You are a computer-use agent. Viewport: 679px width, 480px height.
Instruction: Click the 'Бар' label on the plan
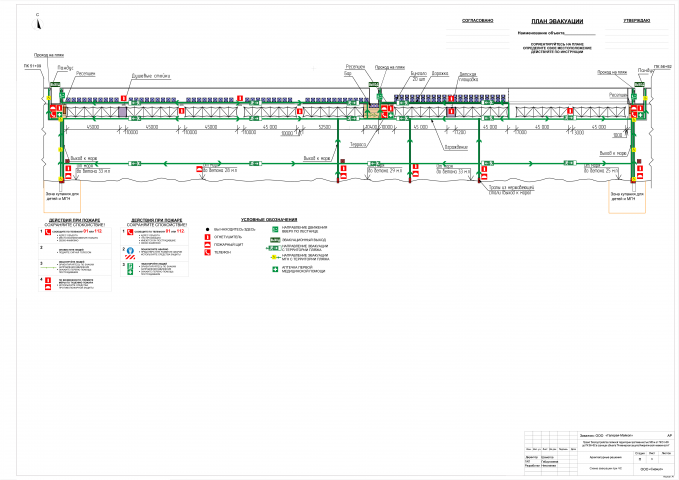[347, 74]
